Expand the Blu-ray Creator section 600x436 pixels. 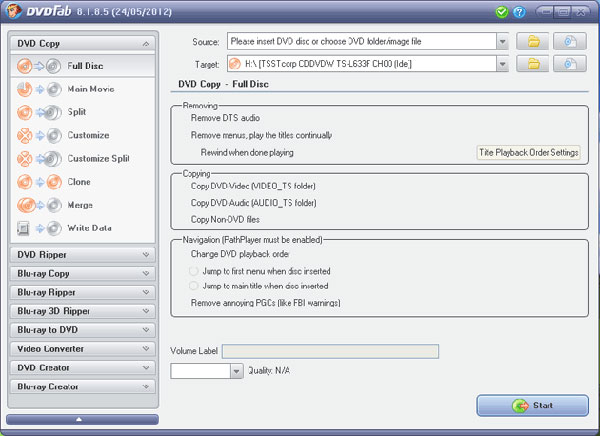83,387
